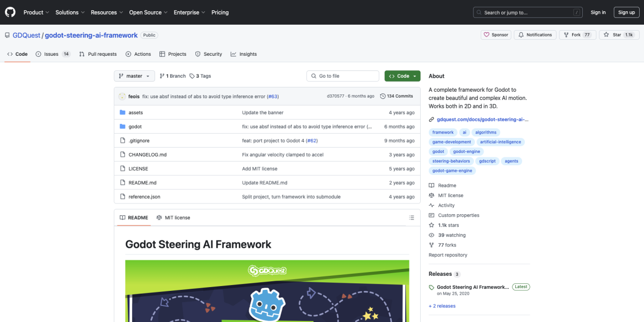Open the README outline list icon
This screenshot has height=322, width=644.
pyautogui.click(x=412, y=217)
